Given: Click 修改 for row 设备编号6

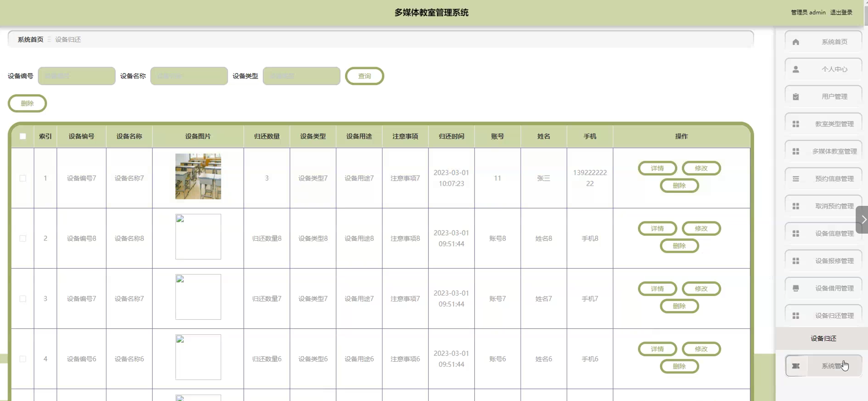Looking at the screenshot, I should (x=701, y=349).
